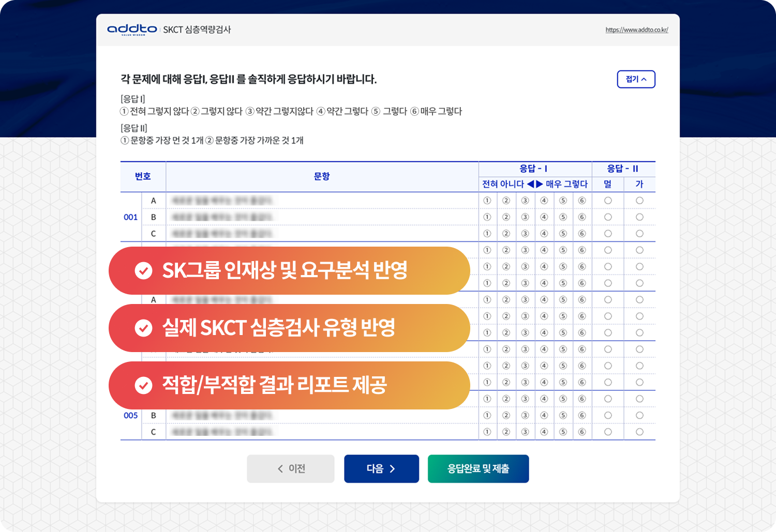Open the https://www.addto.co.kr/ link
The width and height of the screenshot is (776, 532).
[x=636, y=29]
